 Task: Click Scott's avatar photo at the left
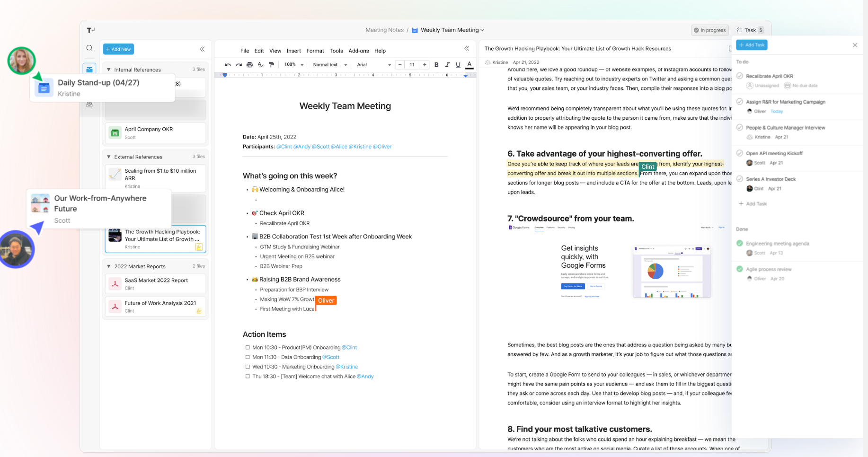coord(17,249)
